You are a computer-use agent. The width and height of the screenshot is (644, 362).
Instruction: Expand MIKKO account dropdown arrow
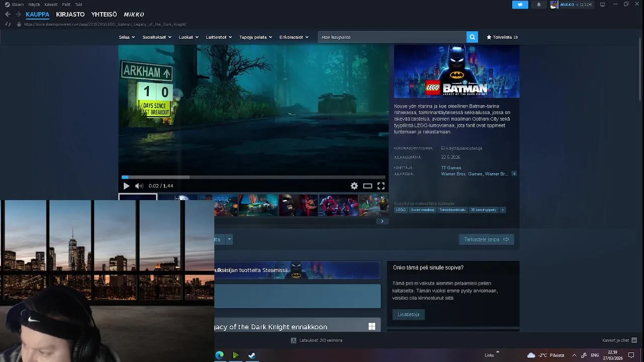577,5
